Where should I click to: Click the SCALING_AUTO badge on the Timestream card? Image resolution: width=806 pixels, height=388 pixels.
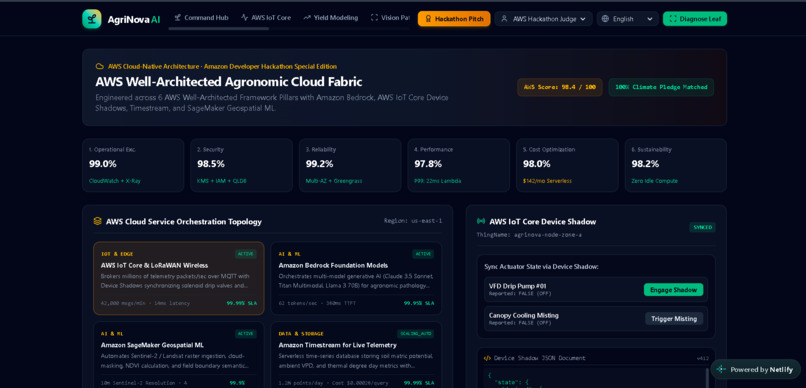(x=415, y=334)
